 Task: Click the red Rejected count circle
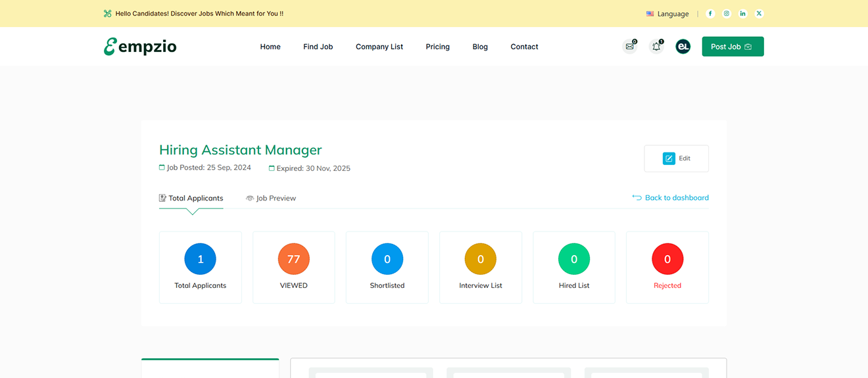point(667,259)
